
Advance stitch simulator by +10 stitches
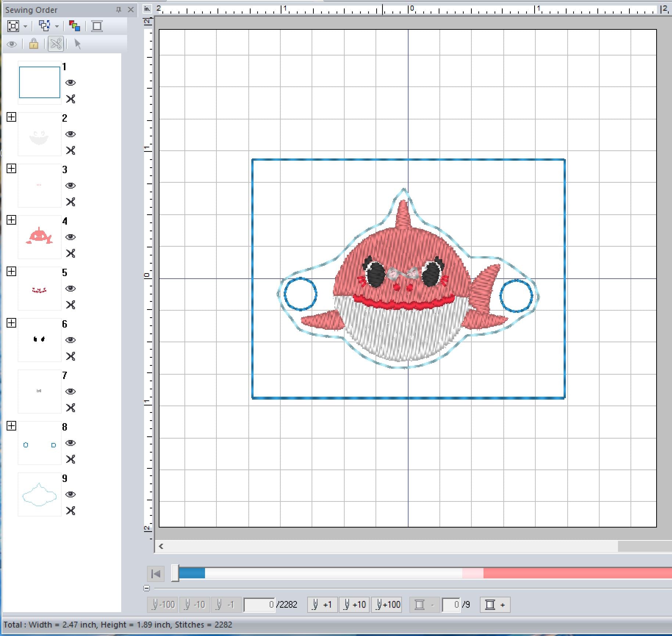(x=354, y=604)
